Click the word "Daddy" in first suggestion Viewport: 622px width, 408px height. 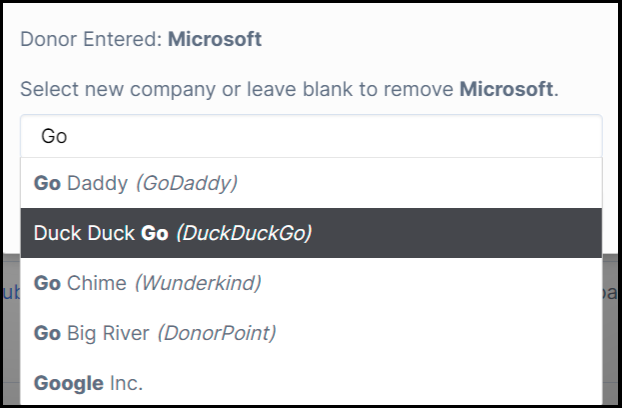point(97,183)
